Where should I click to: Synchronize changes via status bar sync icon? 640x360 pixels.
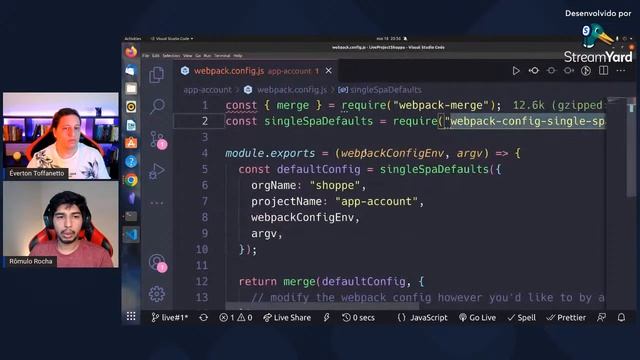click(203, 318)
